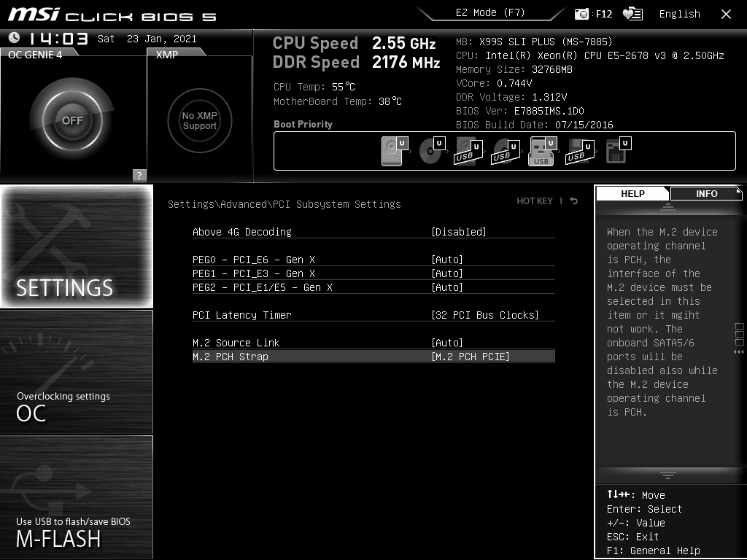Click the DDR Voltage 1.312V reading
Image resolution: width=747 pixels, height=560 pixels.
(x=511, y=97)
